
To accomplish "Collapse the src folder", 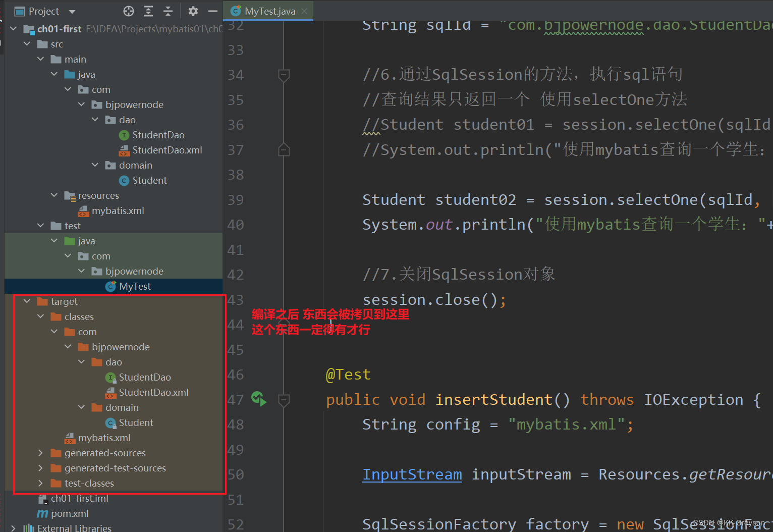I will pos(27,44).
